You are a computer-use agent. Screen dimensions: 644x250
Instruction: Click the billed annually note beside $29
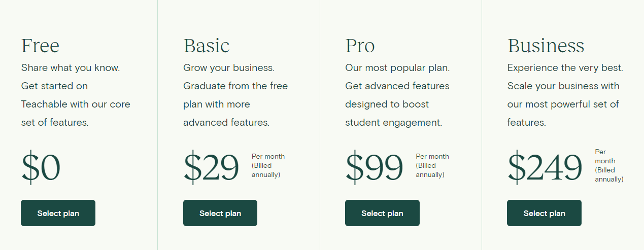[x=268, y=166]
